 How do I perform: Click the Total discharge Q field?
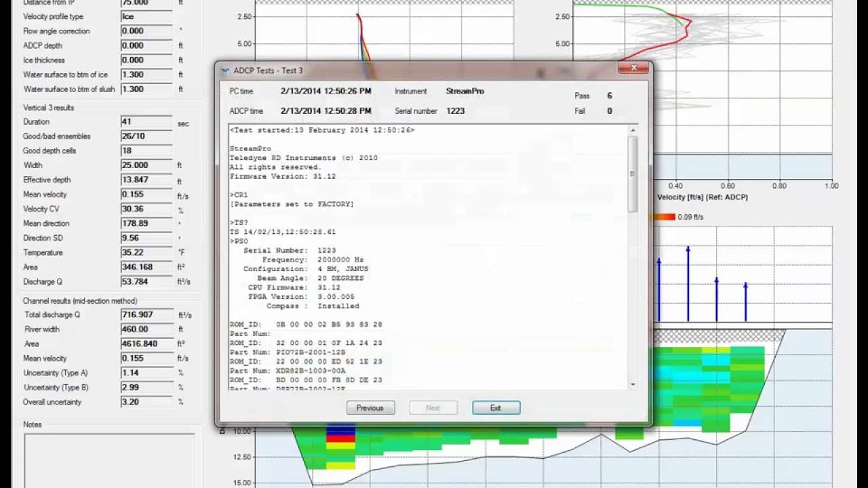(146, 315)
